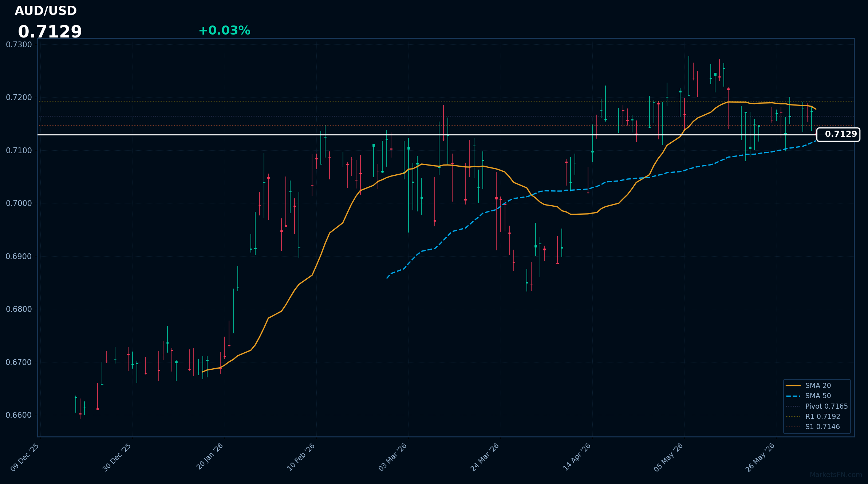Select the S1 0.7146 legend entry

point(813,427)
